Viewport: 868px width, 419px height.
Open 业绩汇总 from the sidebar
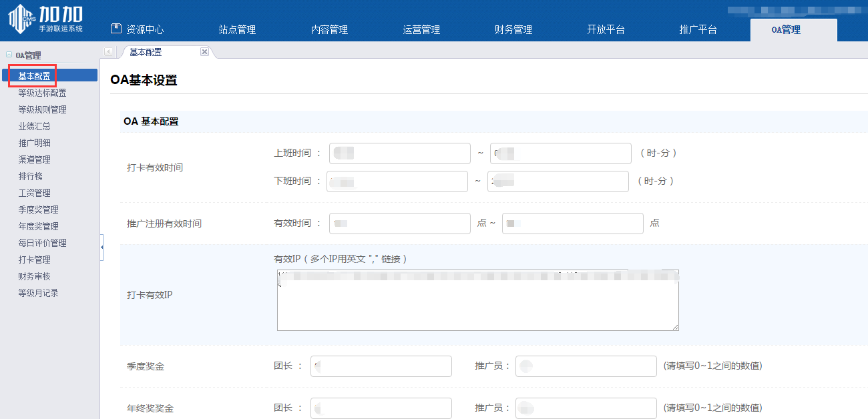click(34, 126)
